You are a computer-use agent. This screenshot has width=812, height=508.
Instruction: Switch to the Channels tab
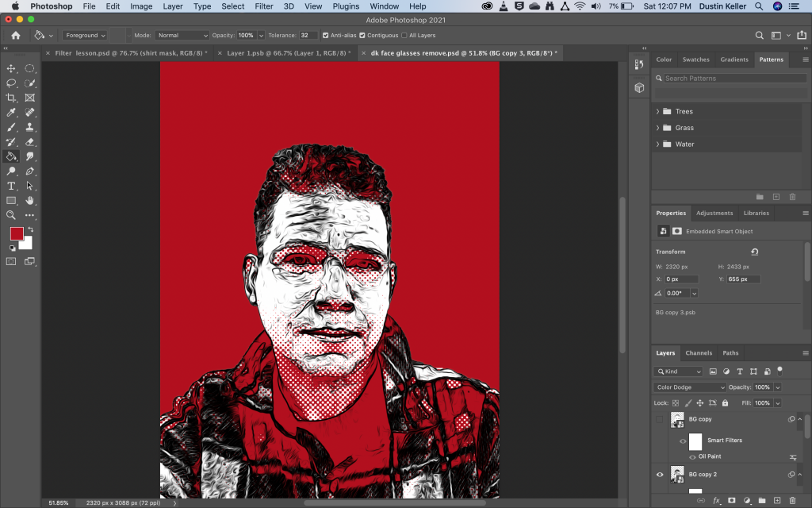699,353
